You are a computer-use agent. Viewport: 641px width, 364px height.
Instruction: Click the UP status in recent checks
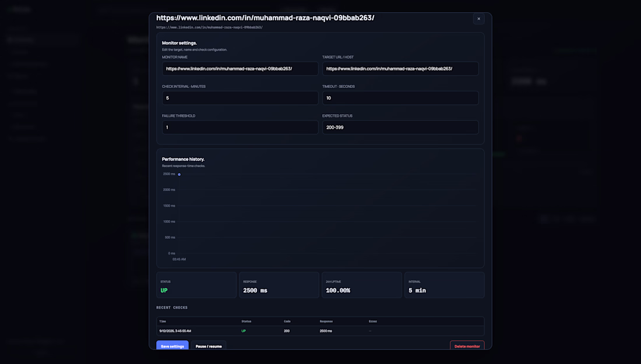pos(244,331)
